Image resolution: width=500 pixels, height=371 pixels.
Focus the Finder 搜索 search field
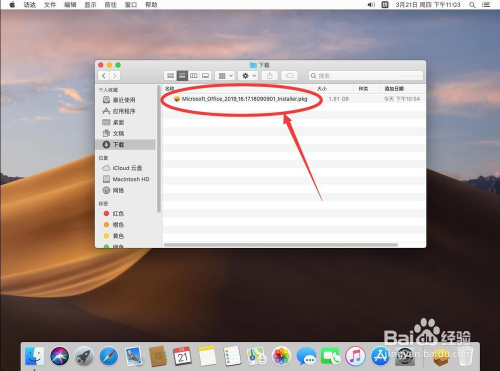pyautogui.click(x=366, y=76)
